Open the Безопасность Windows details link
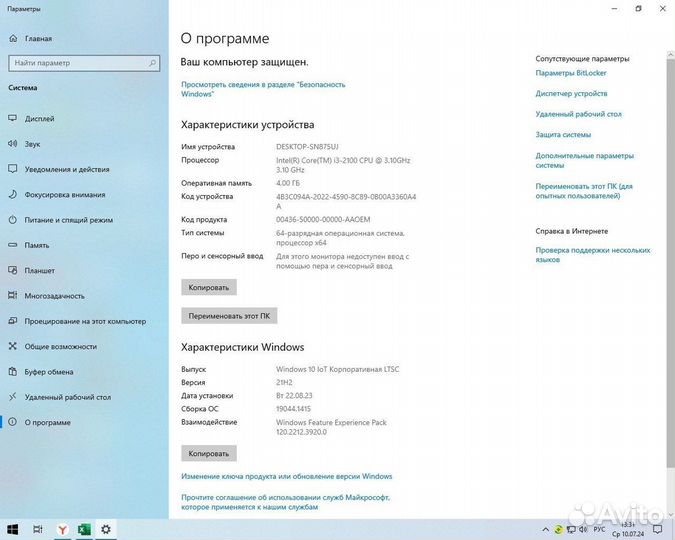 coord(263,89)
